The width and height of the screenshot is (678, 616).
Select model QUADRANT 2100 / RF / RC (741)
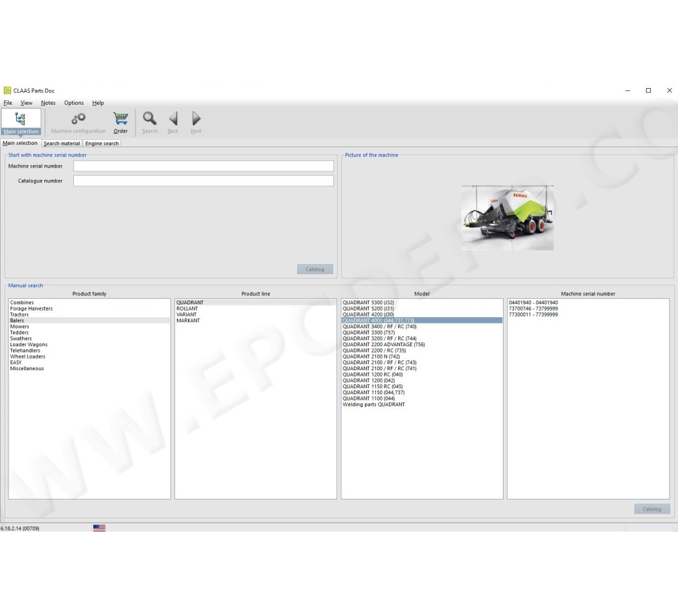coord(422,369)
